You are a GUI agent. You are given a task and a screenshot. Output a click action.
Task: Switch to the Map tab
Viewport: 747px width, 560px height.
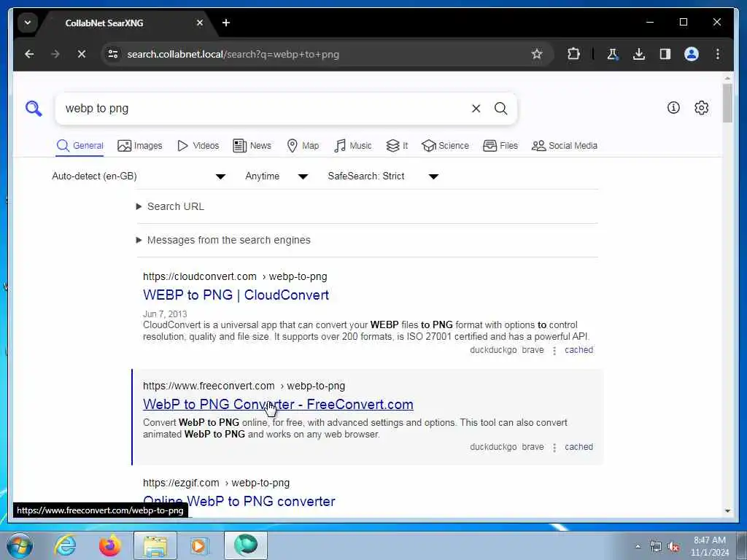tap(303, 146)
